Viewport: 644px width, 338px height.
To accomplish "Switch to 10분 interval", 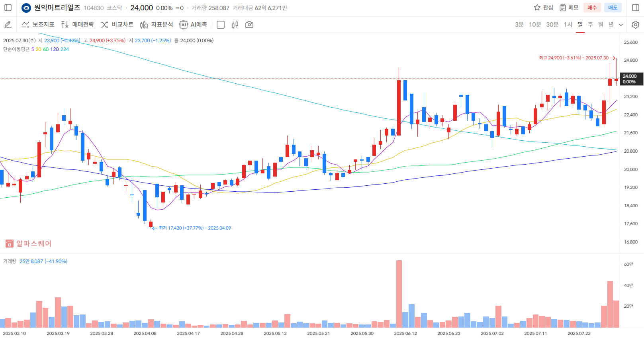I will (535, 25).
